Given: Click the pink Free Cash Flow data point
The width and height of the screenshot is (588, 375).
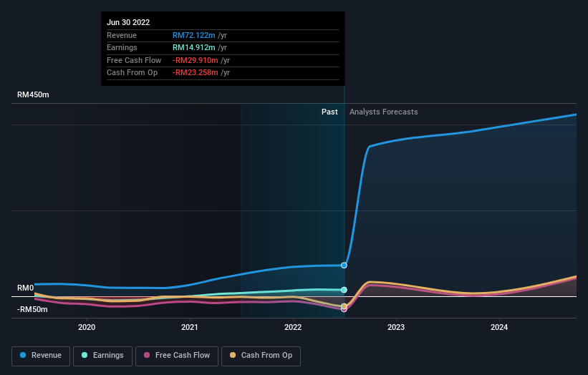Looking at the screenshot, I should 344,310.
